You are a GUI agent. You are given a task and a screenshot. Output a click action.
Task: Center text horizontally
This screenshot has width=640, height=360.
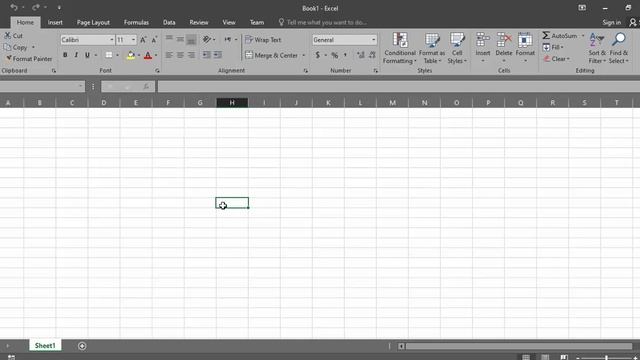[x=180, y=55]
